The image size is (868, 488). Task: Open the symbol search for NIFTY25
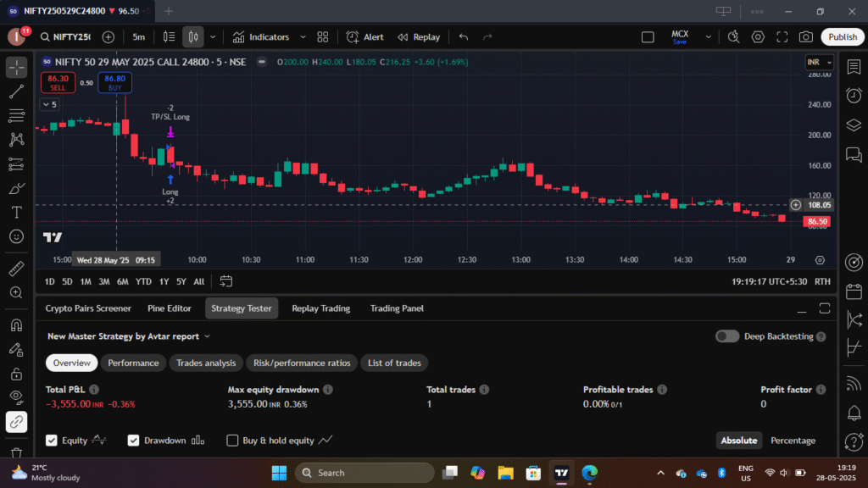65,37
